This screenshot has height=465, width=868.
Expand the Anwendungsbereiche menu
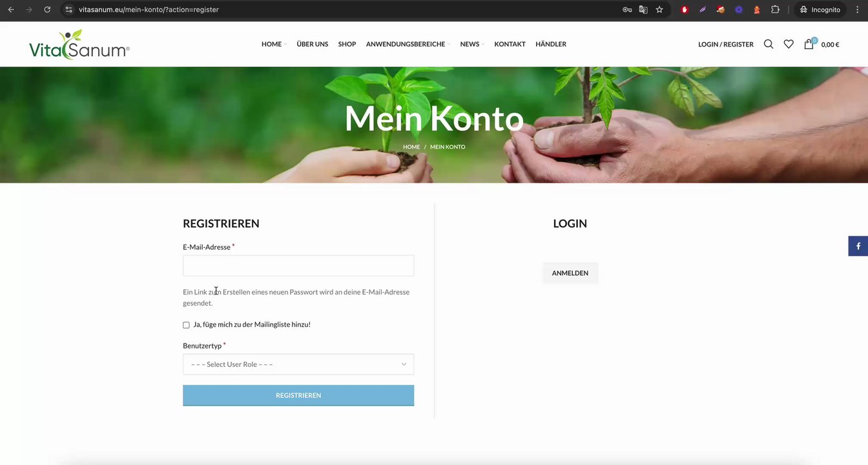408,44
